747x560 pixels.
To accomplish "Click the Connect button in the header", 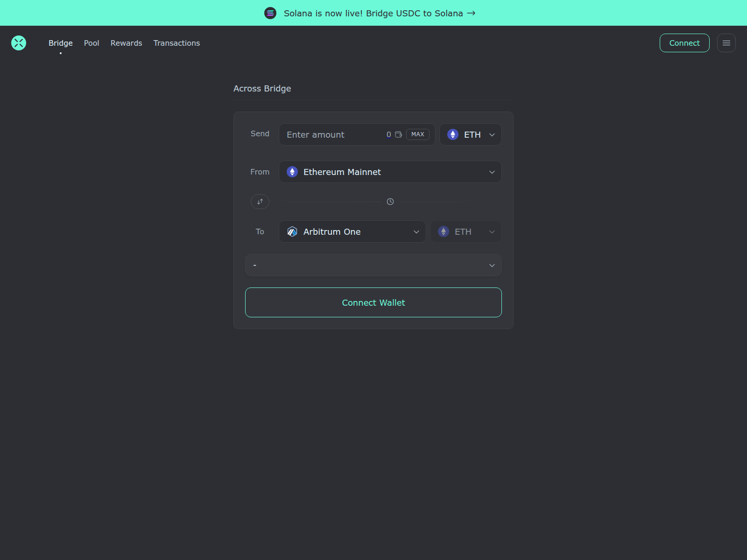I will 684,43.
